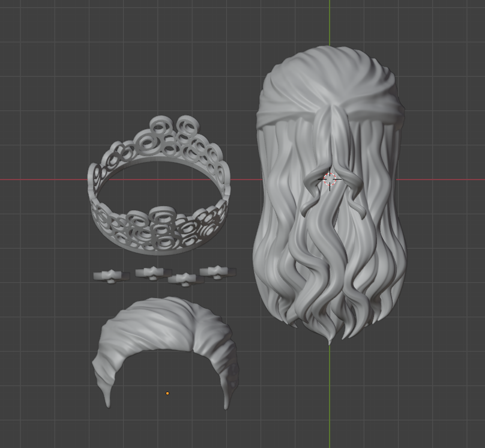Click the right pointed tip of the fringe

pos(226,402)
